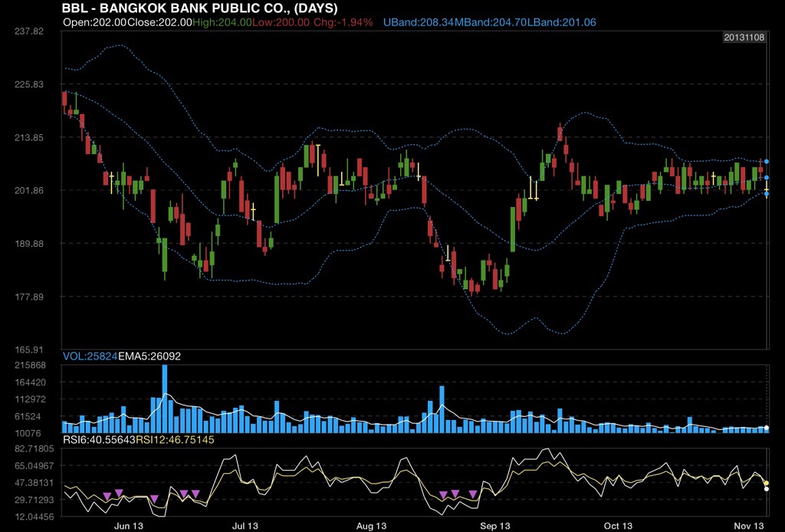Click the 65.04967 RSI axis label
The height and width of the screenshot is (532, 785).
click(x=34, y=466)
